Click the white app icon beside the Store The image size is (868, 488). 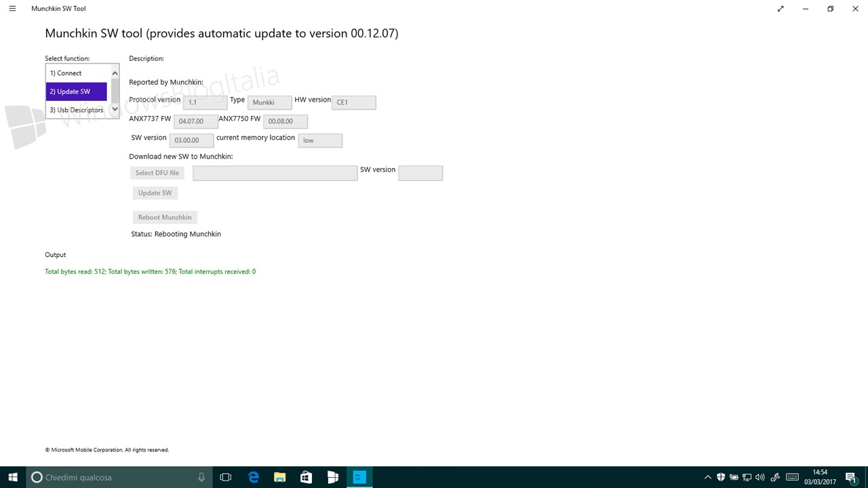tap(332, 477)
